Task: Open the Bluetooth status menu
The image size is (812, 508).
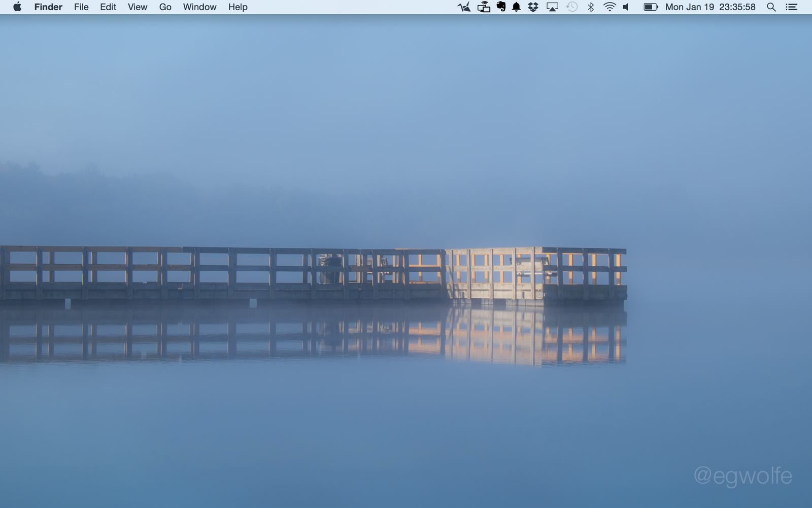Action: (x=591, y=7)
